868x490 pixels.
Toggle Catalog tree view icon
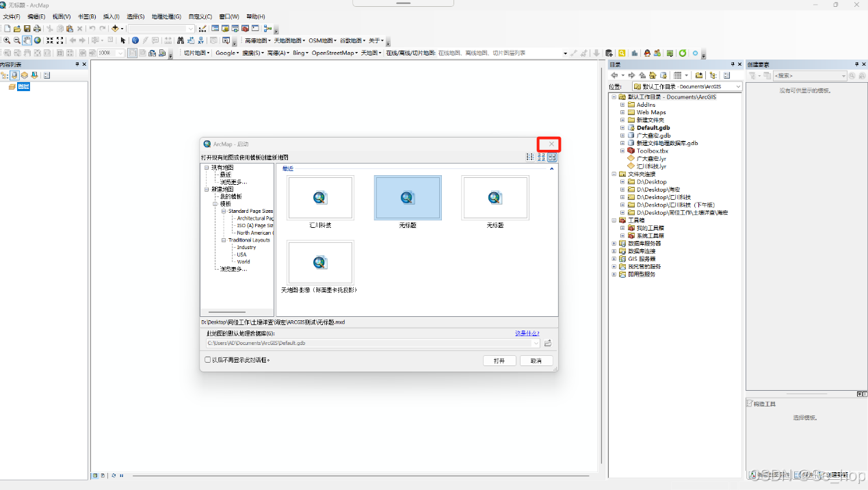[x=713, y=75]
